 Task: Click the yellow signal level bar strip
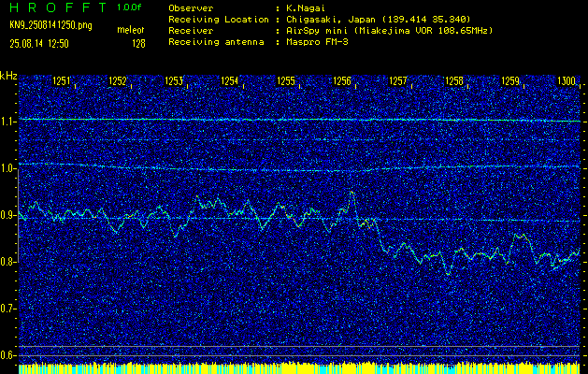[x=299, y=367]
